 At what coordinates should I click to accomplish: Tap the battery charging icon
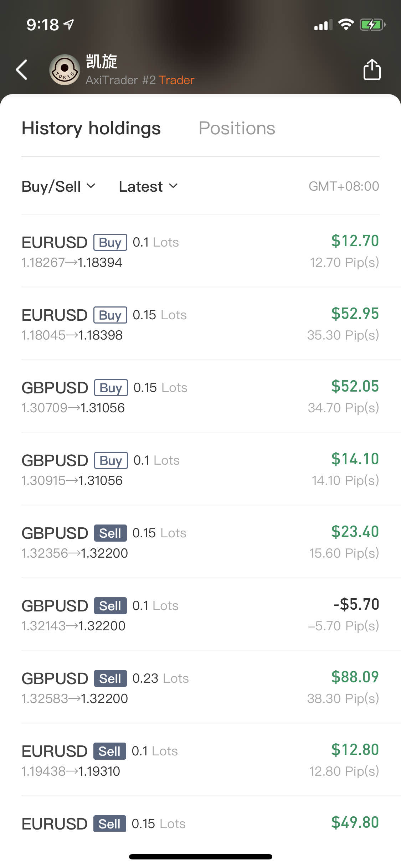tap(372, 25)
